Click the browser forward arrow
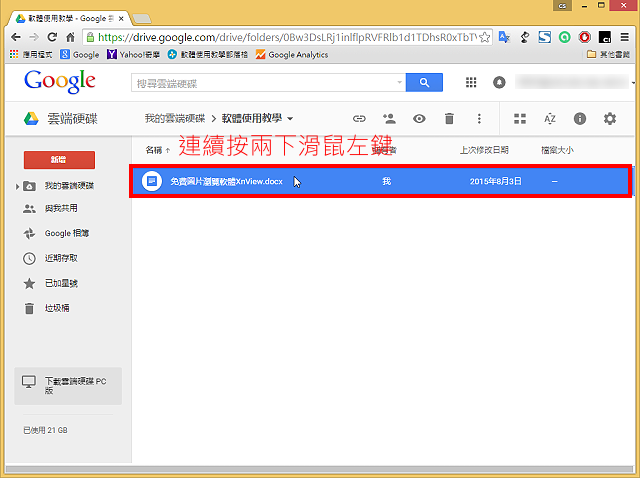Screen dimensions: 642x481 coord(34,38)
